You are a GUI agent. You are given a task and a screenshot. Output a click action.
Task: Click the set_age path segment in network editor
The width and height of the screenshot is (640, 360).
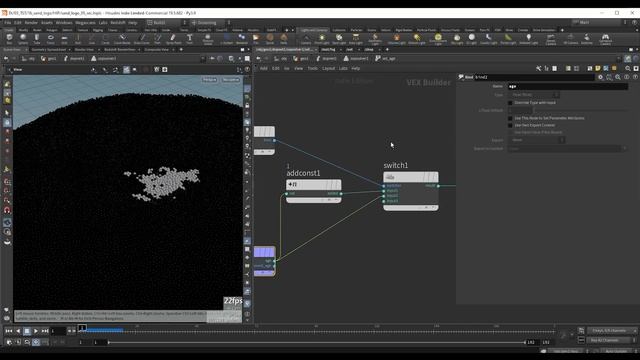[385, 59]
